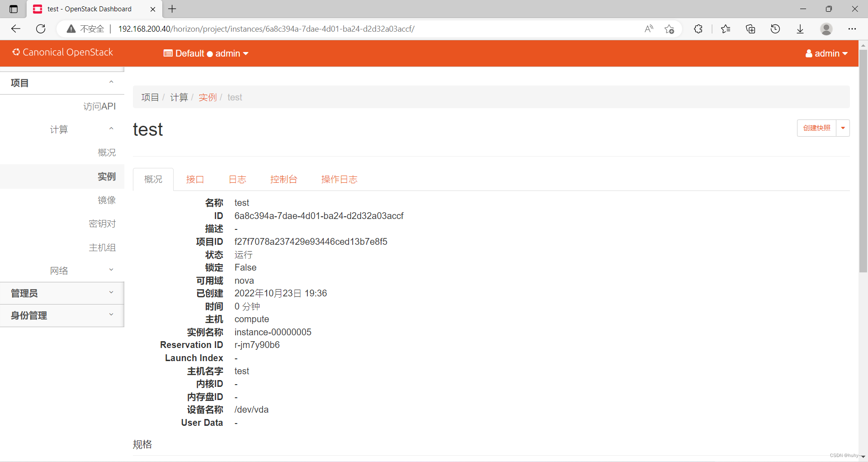The width and height of the screenshot is (868, 462).
Task: Open the Default admin project dropdown
Action: click(x=206, y=53)
